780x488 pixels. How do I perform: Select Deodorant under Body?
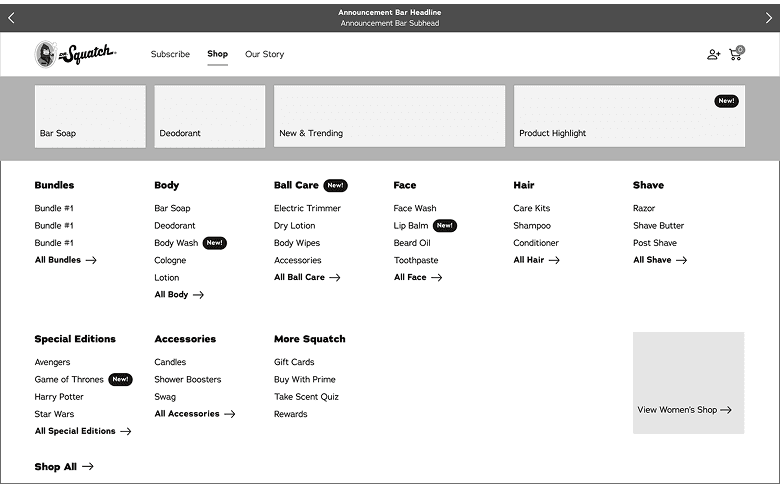175,225
